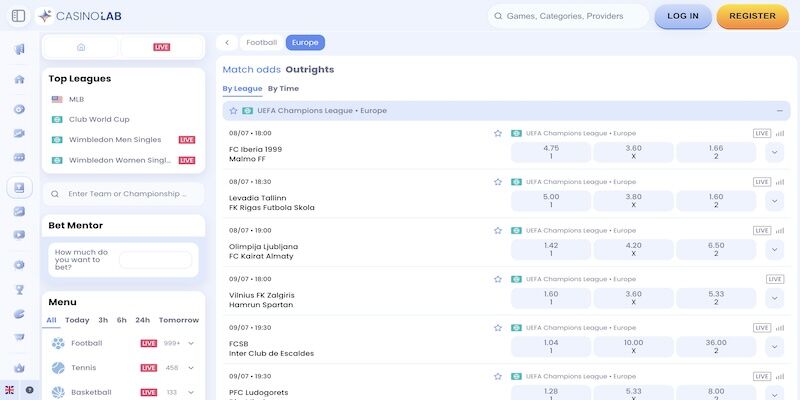Click the video play icon in left sidebar
The height and width of the screenshot is (400, 800).
(x=19, y=235)
